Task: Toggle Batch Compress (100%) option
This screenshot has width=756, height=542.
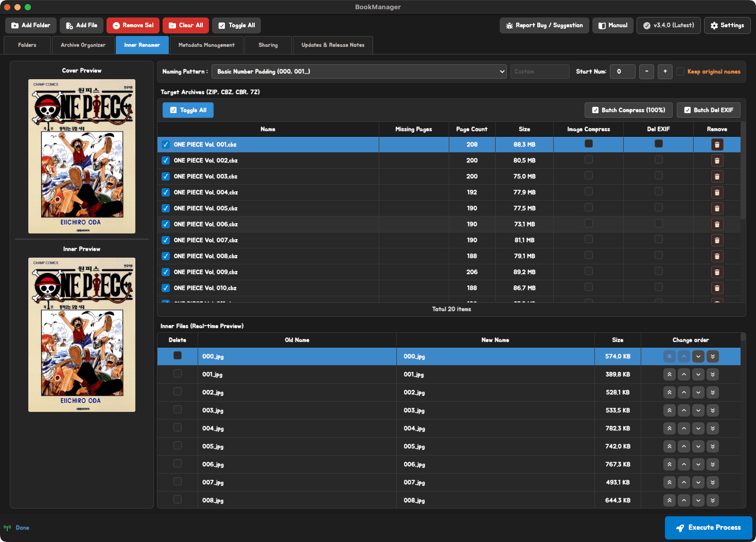Action: (628, 110)
